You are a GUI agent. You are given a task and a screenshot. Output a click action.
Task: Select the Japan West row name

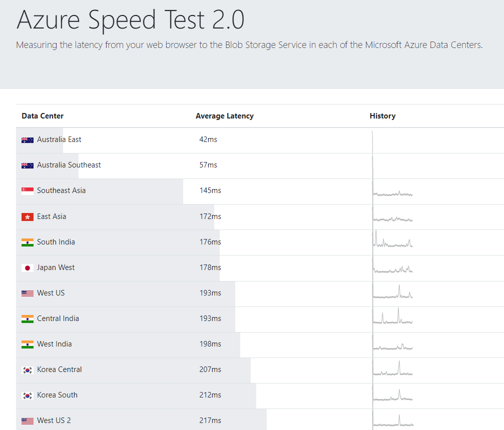pyautogui.click(x=56, y=267)
